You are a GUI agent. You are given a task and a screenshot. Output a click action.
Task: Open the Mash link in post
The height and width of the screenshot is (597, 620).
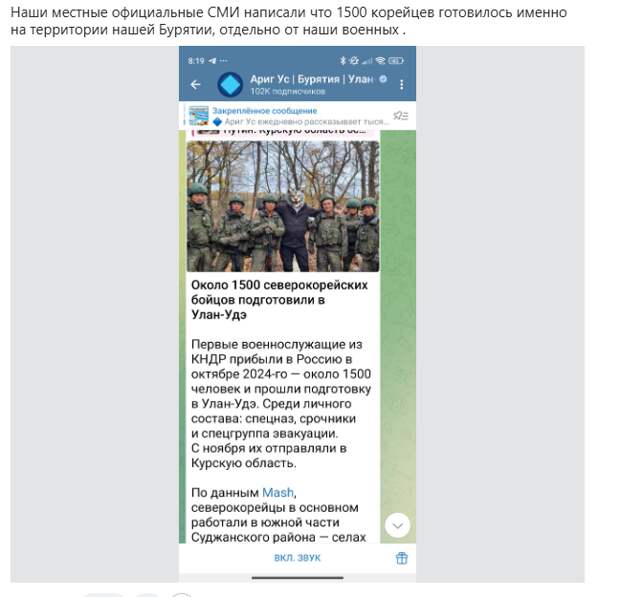click(278, 493)
